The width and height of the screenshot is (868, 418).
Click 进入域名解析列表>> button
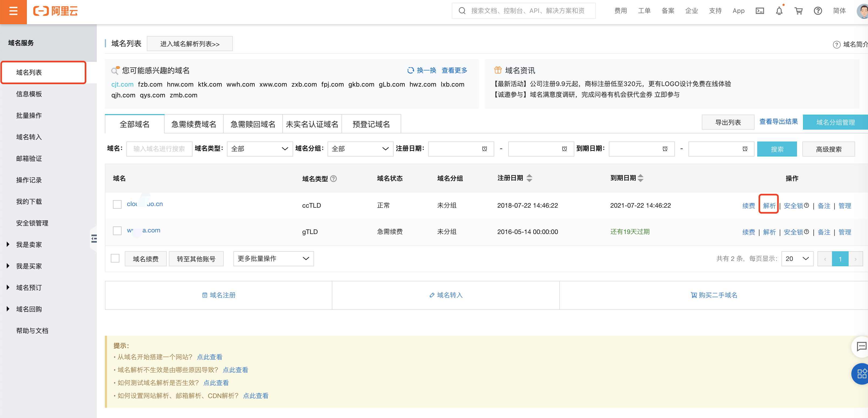[190, 44]
